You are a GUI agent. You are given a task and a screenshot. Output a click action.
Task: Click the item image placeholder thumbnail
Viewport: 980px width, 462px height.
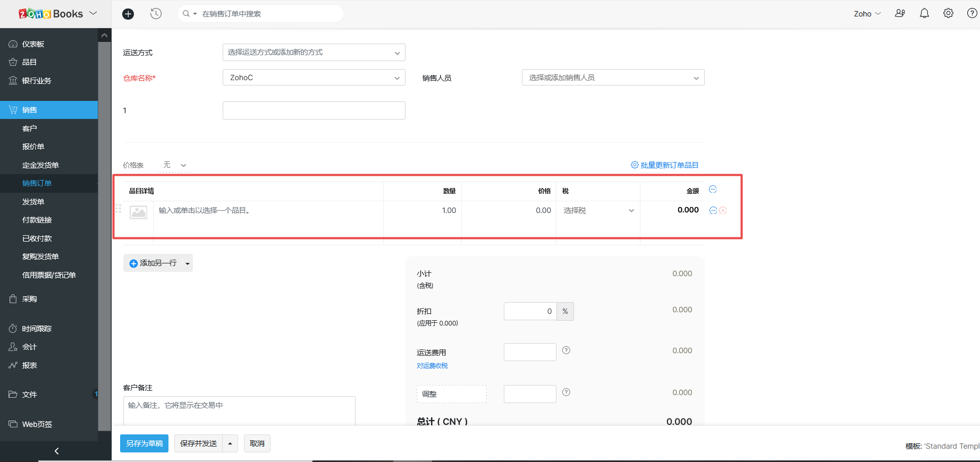(x=138, y=212)
